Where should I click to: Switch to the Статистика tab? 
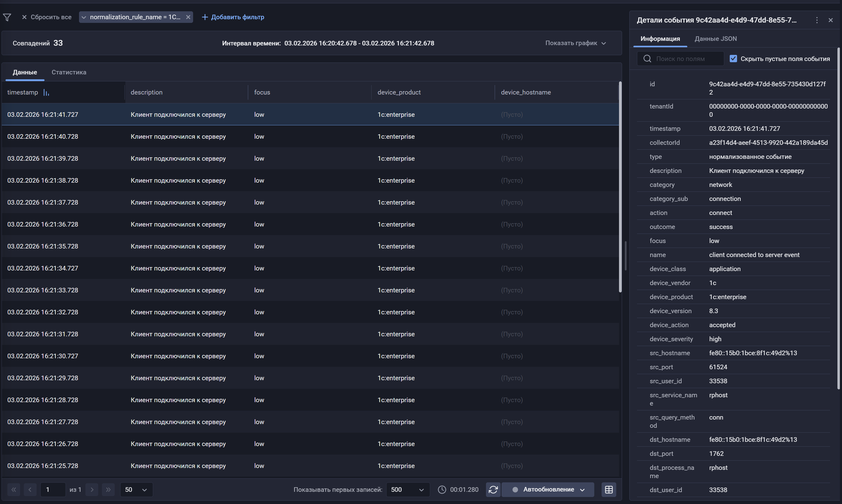[x=69, y=72]
